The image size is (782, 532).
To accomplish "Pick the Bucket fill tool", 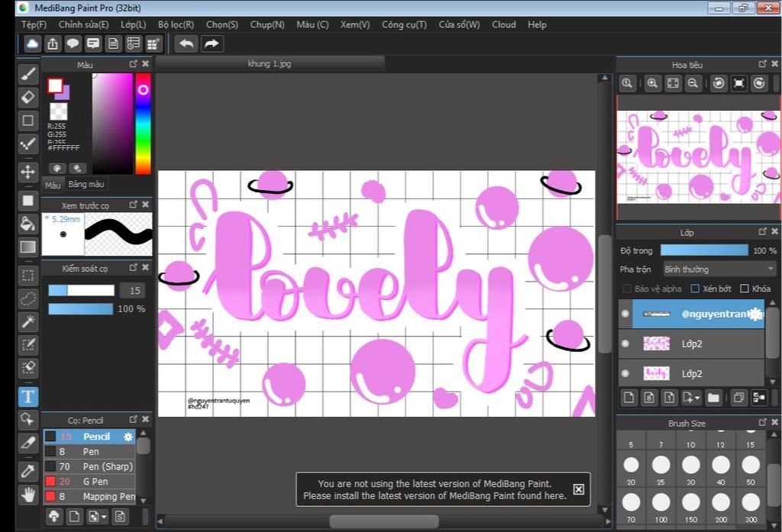I will tap(28, 224).
